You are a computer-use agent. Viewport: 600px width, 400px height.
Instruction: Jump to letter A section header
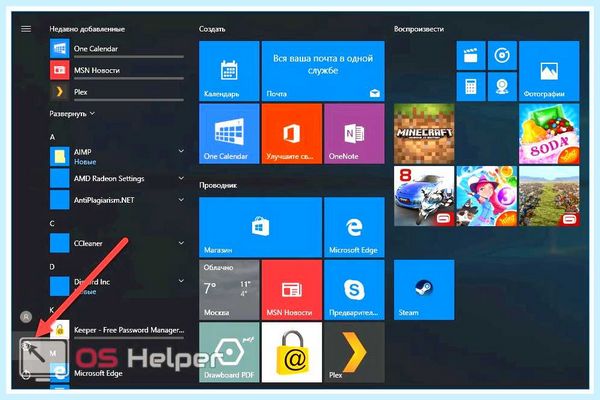pyautogui.click(x=52, y=137)
